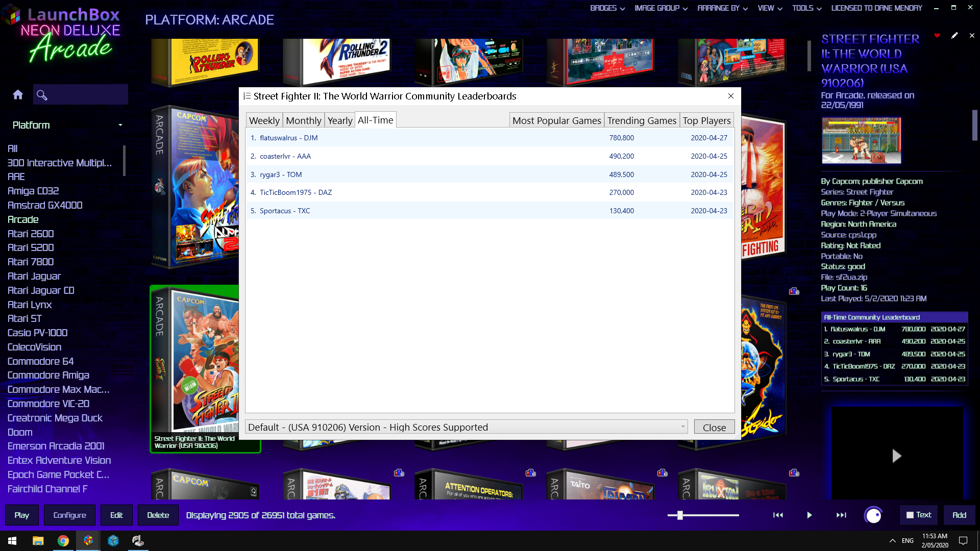Click the platform sidebar scrollbar
The height and width of the screenshot is (551, 980).
point(124,161)
